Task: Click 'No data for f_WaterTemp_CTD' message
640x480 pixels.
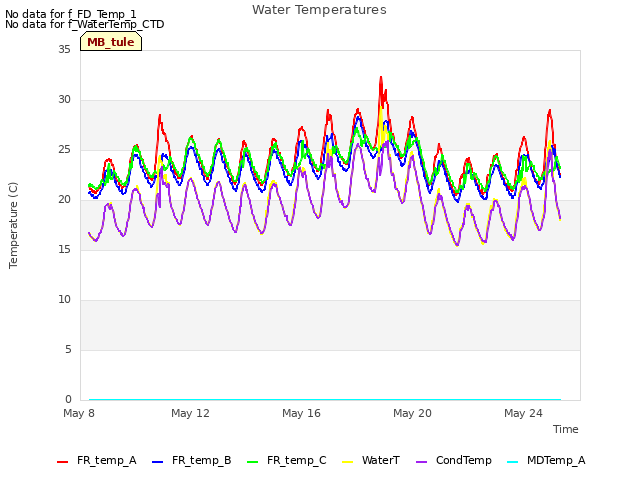Action: (84, 24)
